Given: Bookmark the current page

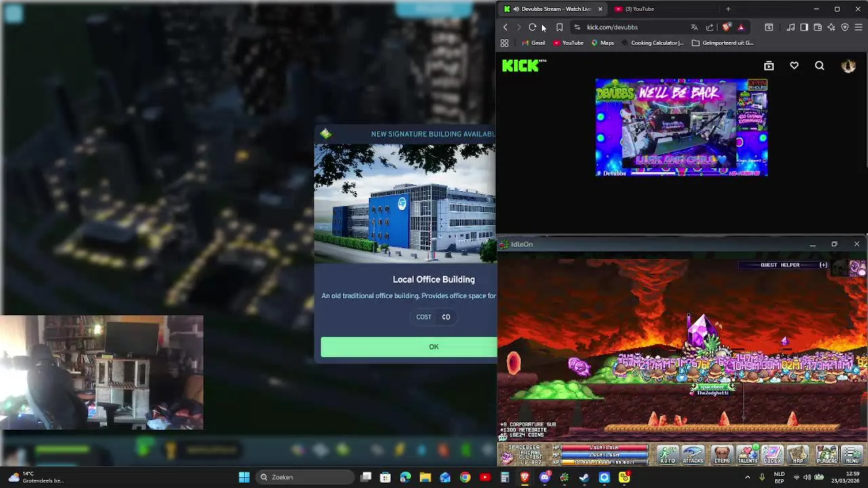Looking at the screenshot, I should pyautogui.click(x=559, y=27).
